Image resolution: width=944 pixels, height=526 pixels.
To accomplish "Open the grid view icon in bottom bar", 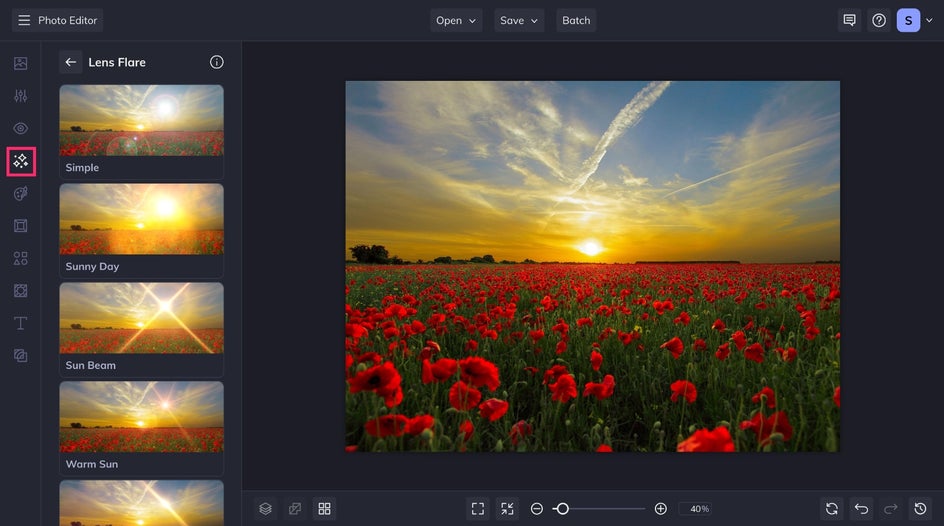I will tap(324, 509).
